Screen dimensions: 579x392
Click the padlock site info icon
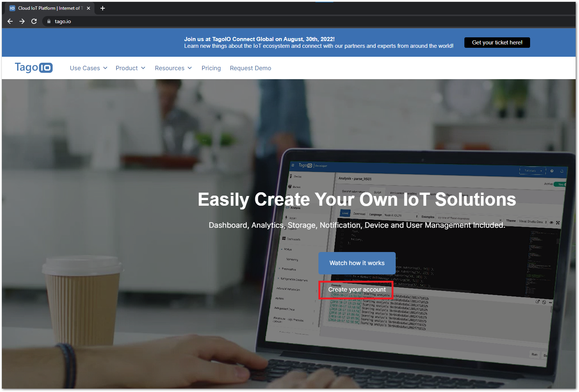tap(49, 21)
